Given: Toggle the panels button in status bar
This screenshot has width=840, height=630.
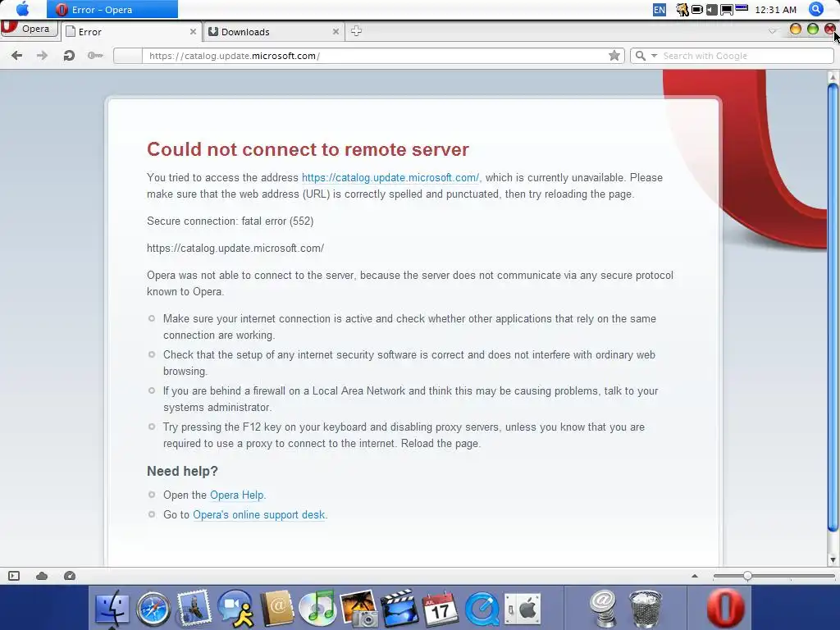Looking at the screenshot, I should click(14, 576).
